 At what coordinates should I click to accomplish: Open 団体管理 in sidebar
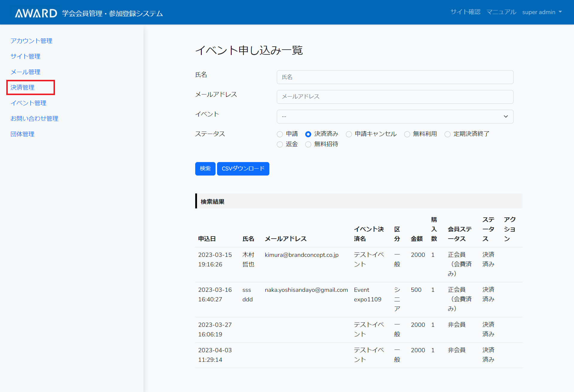click(x=22, y=134)
